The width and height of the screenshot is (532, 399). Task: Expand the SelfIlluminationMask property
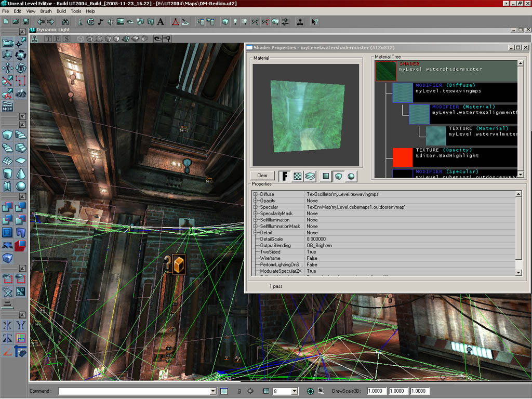tap(256, 227)
